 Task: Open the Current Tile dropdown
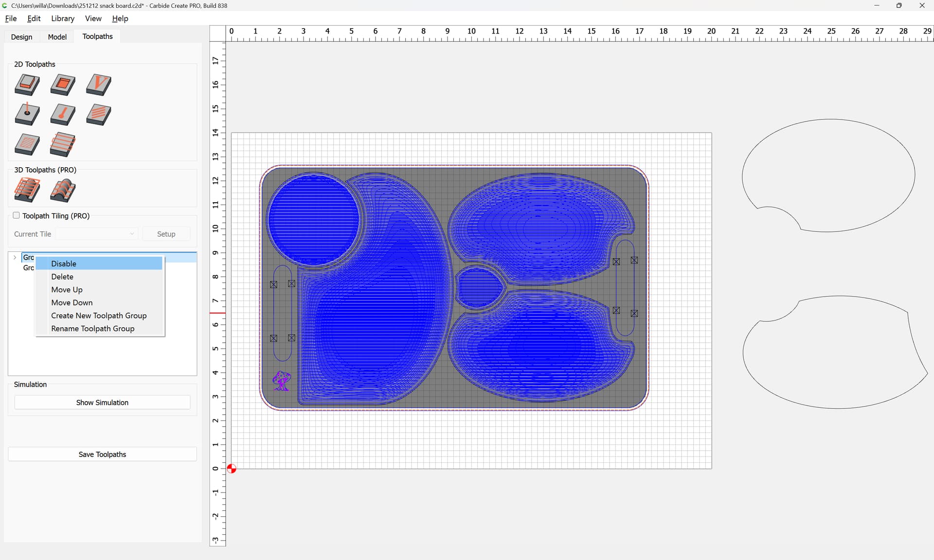97,234
